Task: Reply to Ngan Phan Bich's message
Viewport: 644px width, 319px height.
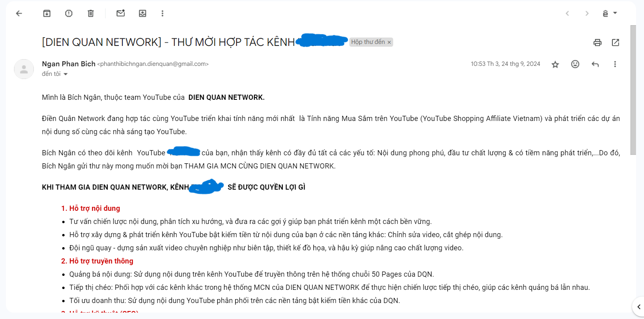Action: (595, 64)
